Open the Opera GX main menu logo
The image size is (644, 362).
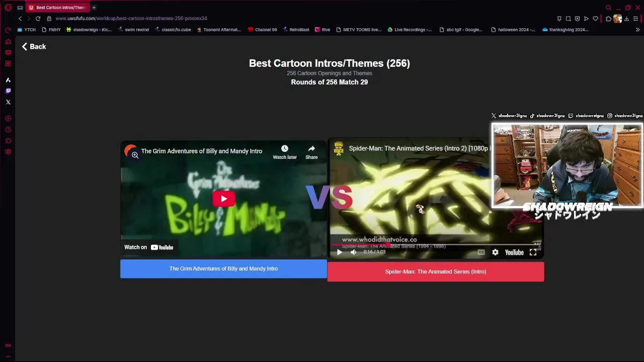pos(8,8)
